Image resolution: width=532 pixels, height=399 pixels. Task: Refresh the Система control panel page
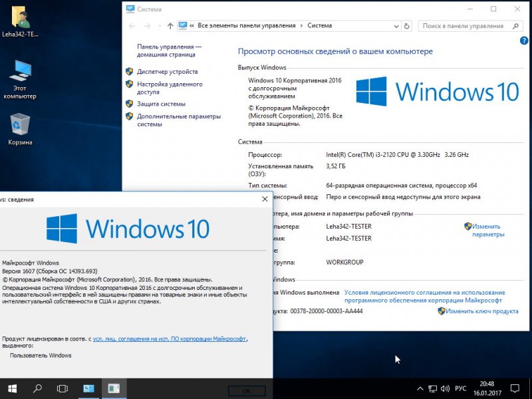pos(406,26)
